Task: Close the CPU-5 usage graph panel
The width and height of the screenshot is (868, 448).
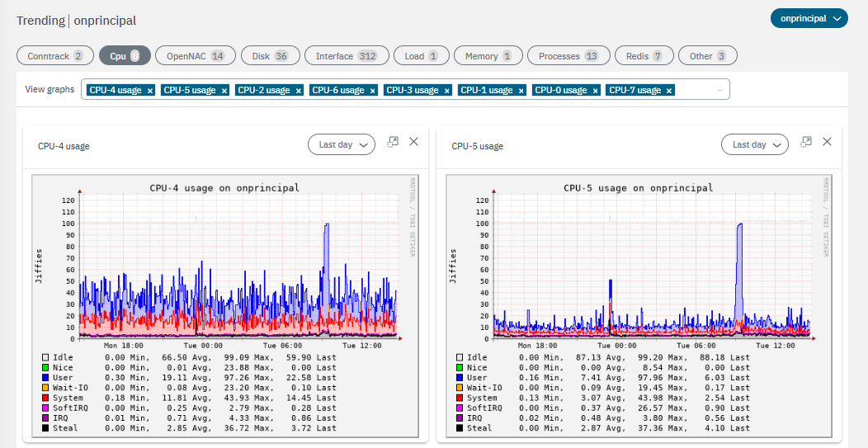Action: 827,142
